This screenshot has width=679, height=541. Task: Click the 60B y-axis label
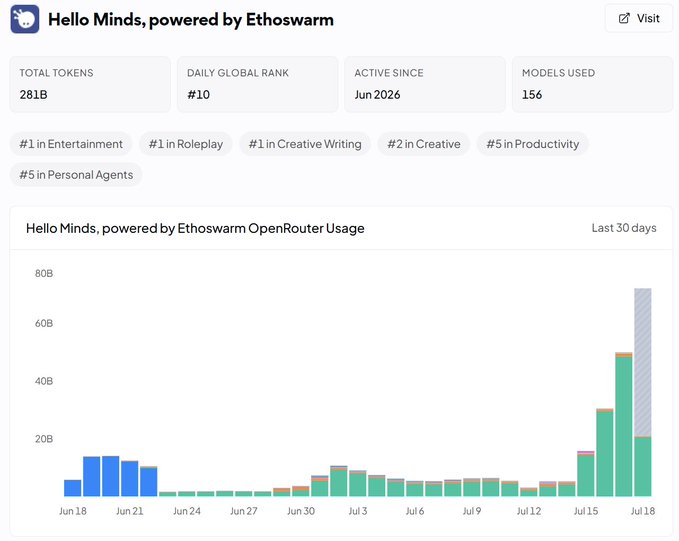tap(44, 323)
